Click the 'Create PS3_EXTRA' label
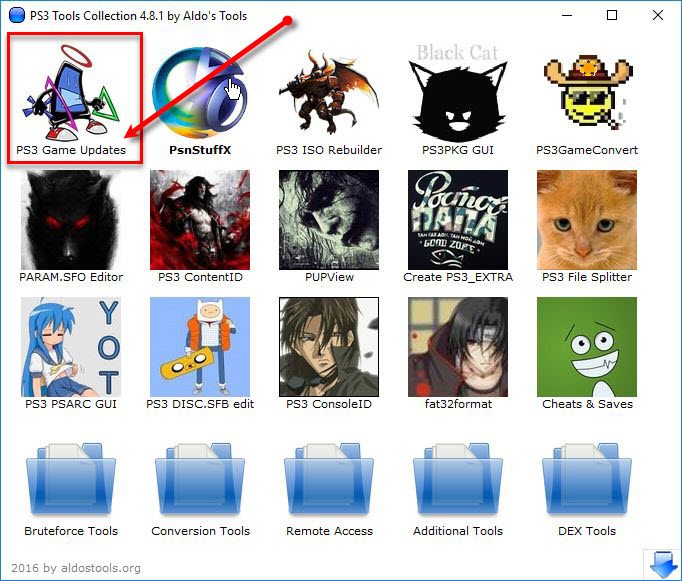682x581 pixels. 458,277
